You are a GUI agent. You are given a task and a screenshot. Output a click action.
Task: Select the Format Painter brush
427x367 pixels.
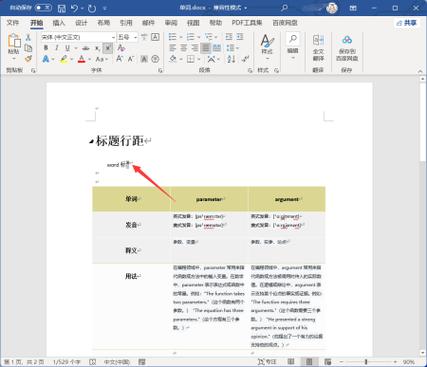pyautogui.click(x=28, y=59)
